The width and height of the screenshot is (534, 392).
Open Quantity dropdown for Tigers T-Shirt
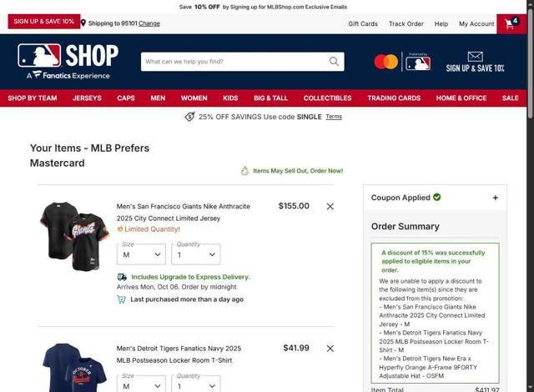(196, 384)
